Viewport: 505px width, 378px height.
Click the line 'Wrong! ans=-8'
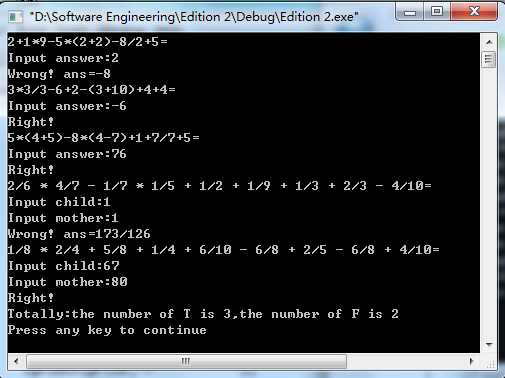(x=59, y=74)
